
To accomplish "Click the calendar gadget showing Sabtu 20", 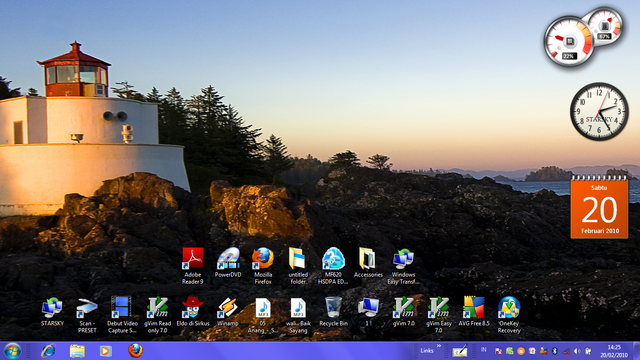I will click(599, 207).
